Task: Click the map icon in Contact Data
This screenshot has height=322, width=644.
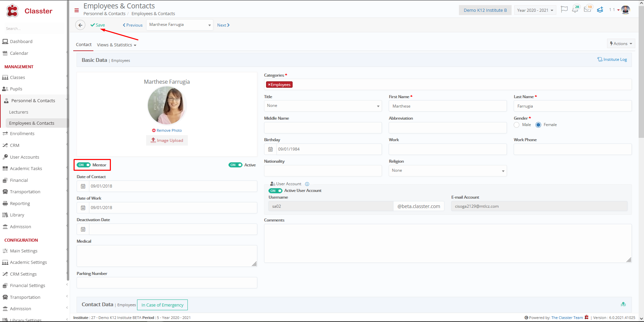Action: [623, 304]
